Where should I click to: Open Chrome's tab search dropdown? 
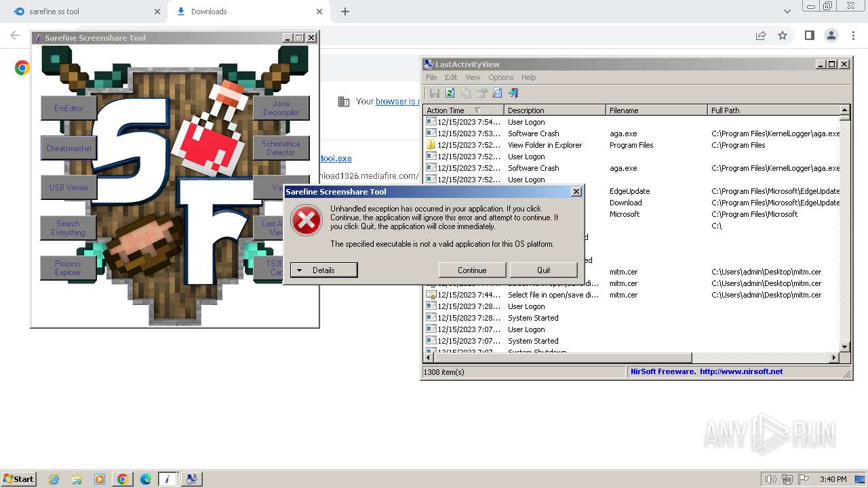787,12
